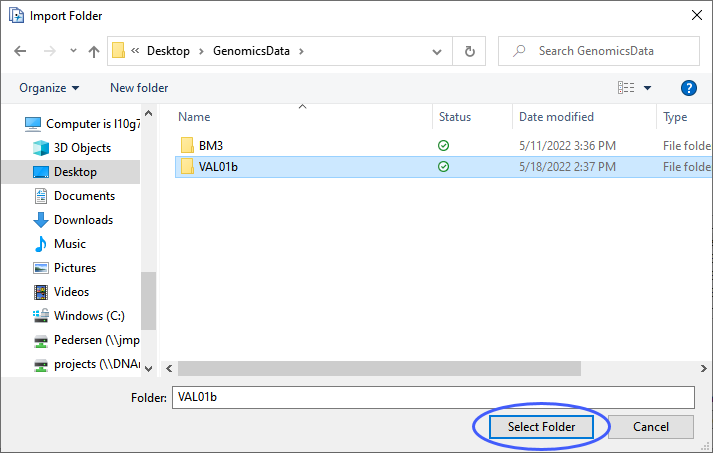Create a New folder
Image resolution: width=713 pixels, height=453 pixels.
point(139,88)
